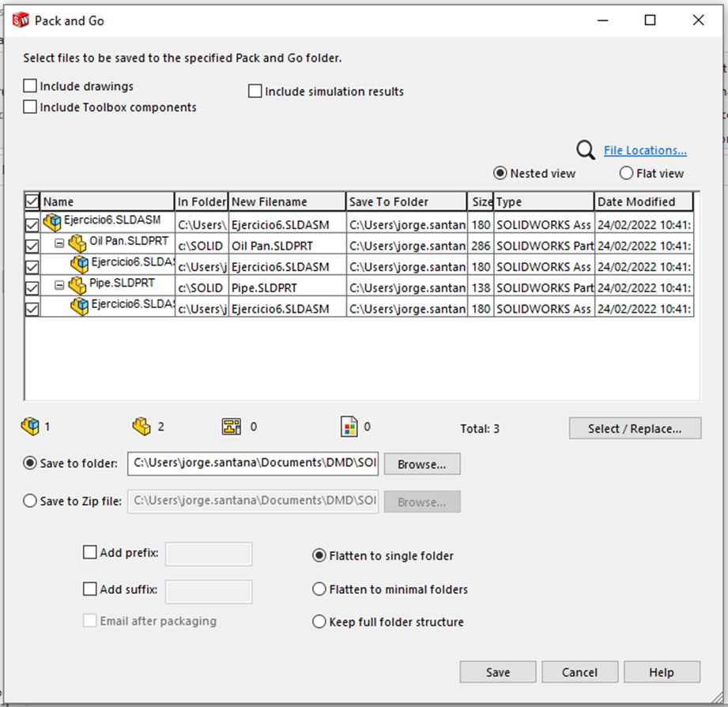Enable Include Toolbox components
The width and height of the screenshot is (728, 707).
tap(30, 107)
